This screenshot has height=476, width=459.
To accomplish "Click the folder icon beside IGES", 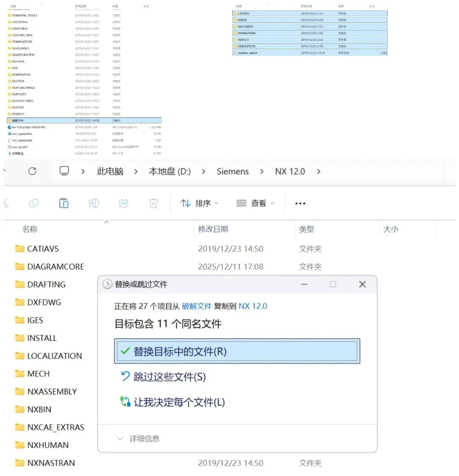I will (x=20, y=320).
